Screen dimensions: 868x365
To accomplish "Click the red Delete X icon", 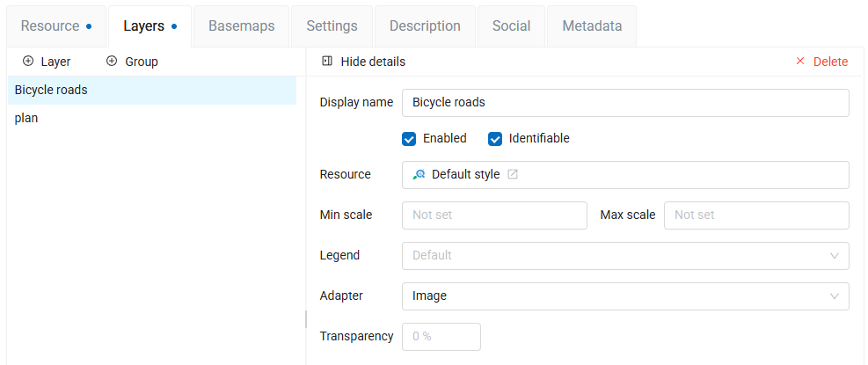I will (x=800, y=62).
